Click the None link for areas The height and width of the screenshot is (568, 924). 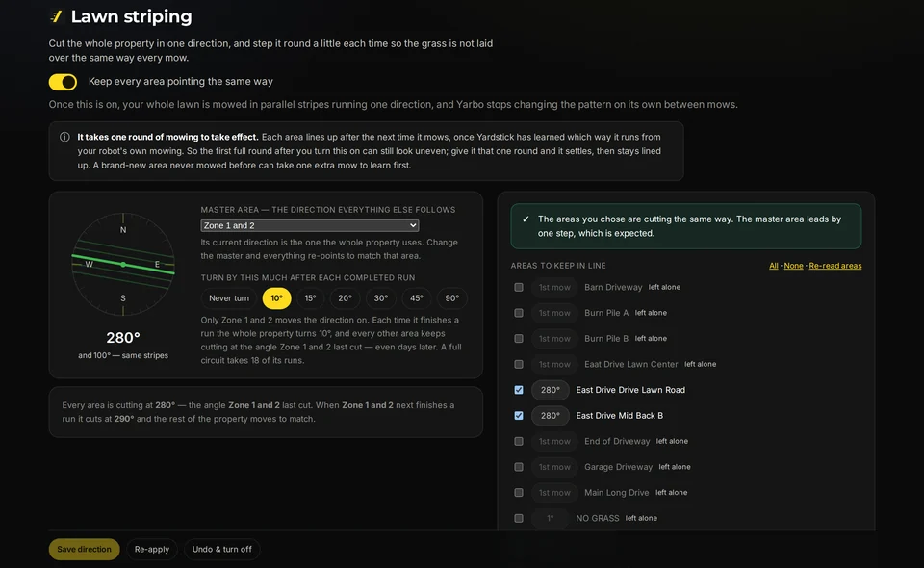[x=794, y=266]
